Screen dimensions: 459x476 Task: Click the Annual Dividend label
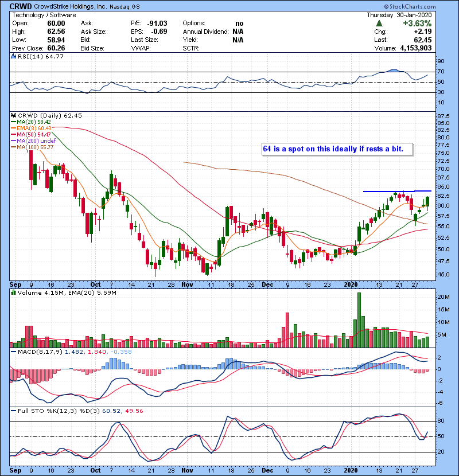pos(205,32)
